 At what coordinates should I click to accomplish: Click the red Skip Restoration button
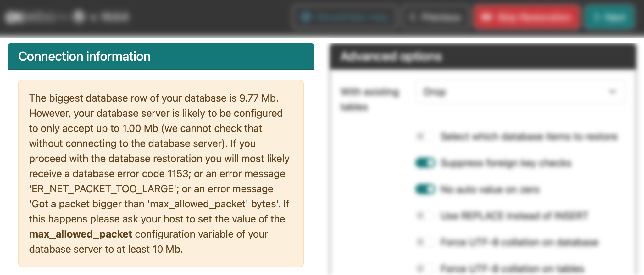pos(526,17)
